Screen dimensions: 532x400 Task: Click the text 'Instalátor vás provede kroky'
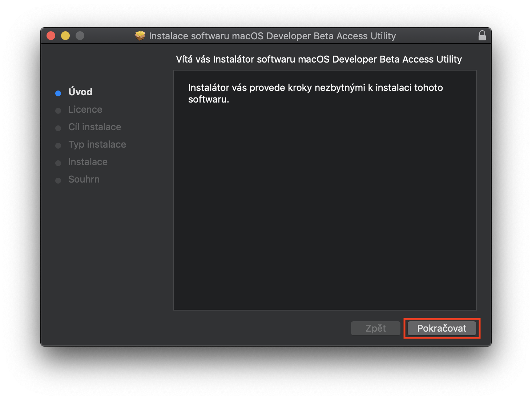click(249, 88)
